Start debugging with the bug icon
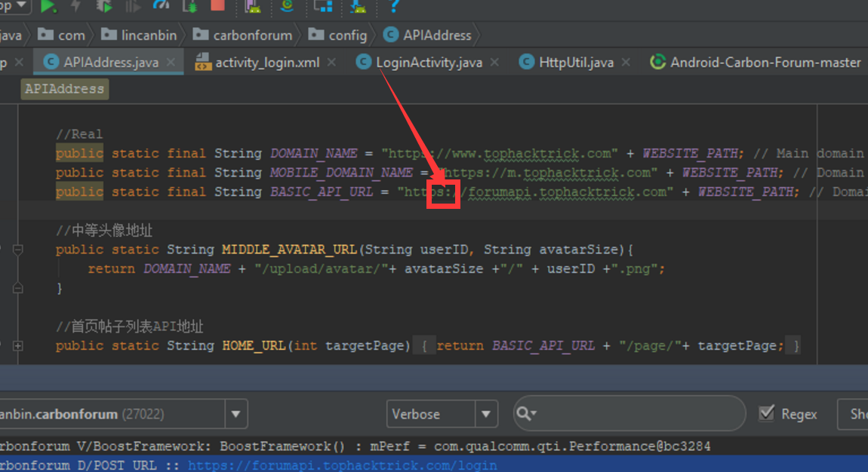Viewport: 868px width, 472px height. pyautogui.click(x=103, y=5)
